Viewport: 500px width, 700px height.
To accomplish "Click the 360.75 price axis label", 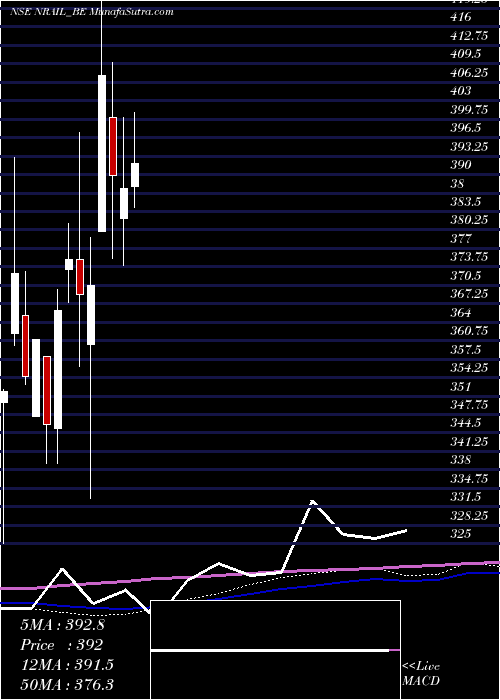I will 469,331.
